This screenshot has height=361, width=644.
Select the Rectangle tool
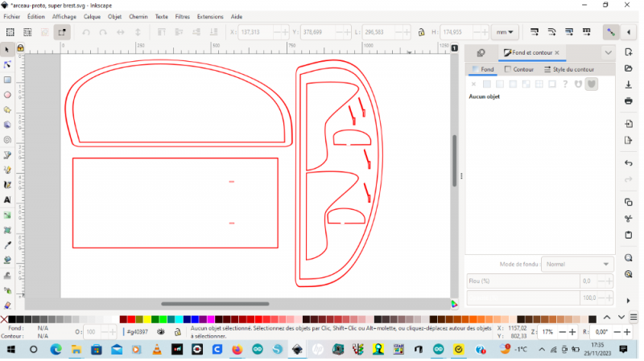(7, 80)
